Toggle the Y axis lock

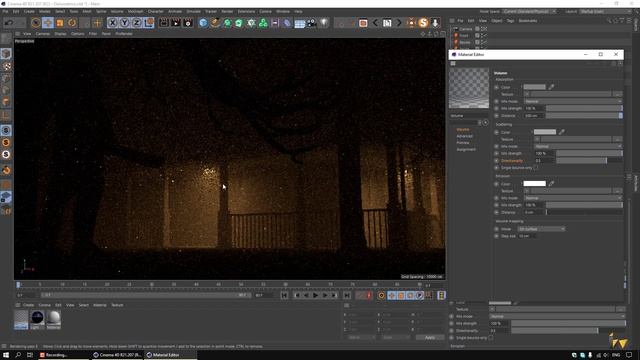tap(124, 23)
